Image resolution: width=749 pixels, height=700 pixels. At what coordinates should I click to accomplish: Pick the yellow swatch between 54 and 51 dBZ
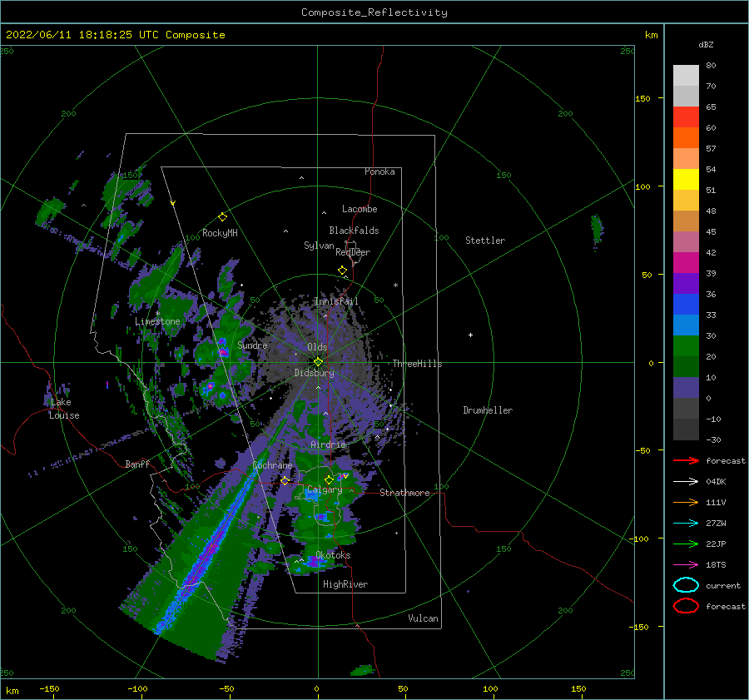(x=686, y=180)
